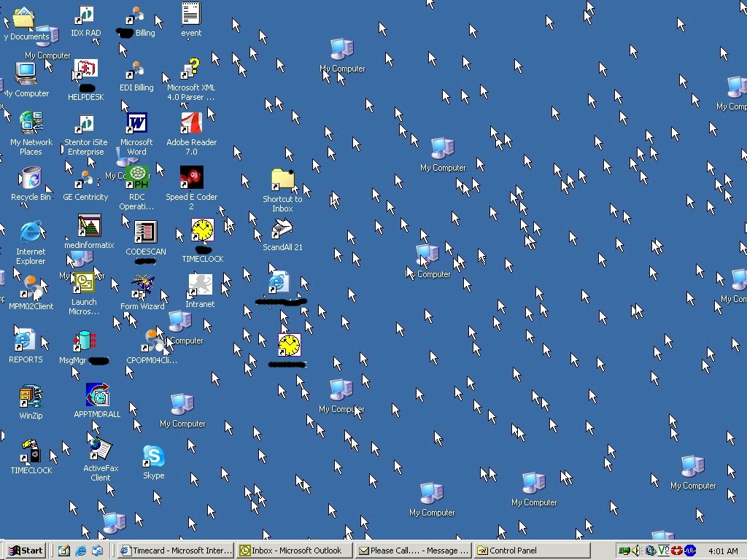Click the system tray clock
The height and width of the screenshot is (560, 747).
pyautogui.click(x=722, y=551)
